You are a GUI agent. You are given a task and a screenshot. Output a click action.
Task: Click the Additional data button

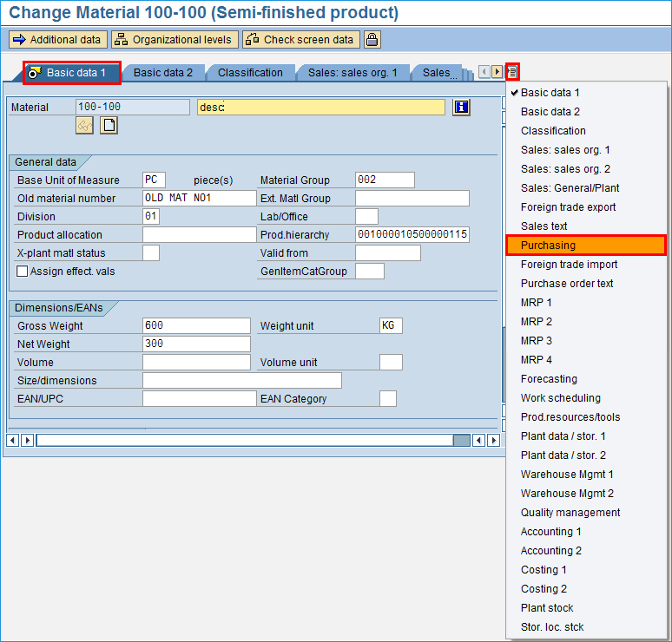coord(57,40)
